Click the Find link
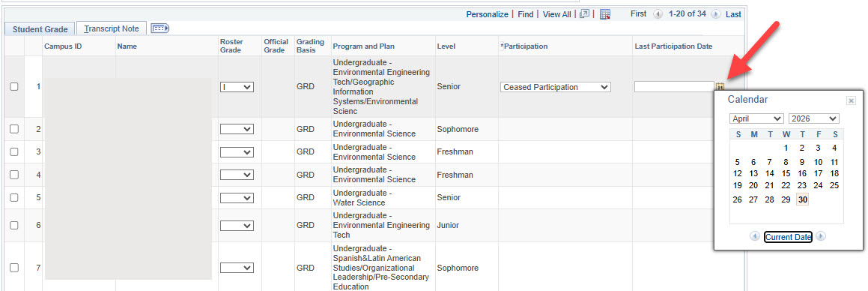This screenshot has width=868, height=291. click(x=526, y=14)
